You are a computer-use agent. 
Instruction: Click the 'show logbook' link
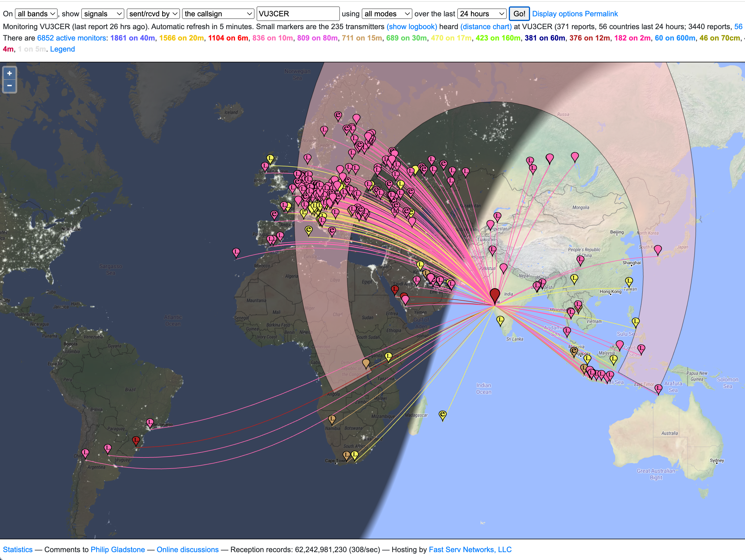412,27
